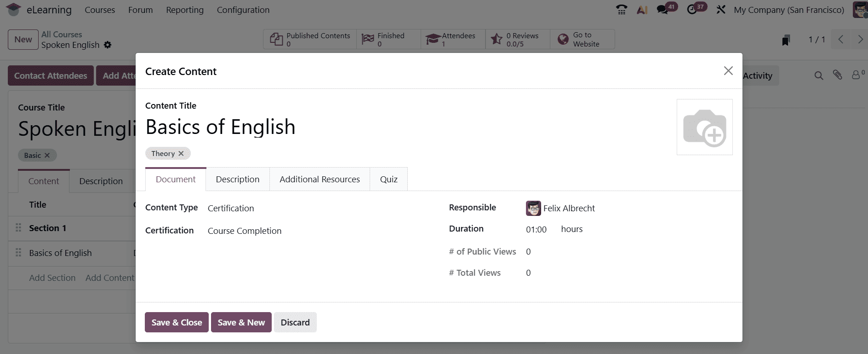Open the VoIP phone icon
The image size is (868, 354).
point(622,10)
